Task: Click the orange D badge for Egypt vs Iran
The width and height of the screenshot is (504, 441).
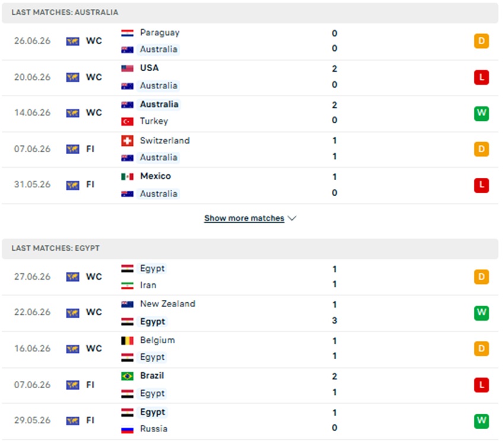Action: (481, 277)
